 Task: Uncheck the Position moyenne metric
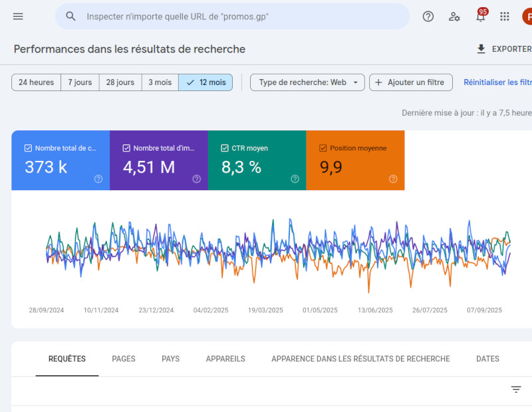coord(323,148)
